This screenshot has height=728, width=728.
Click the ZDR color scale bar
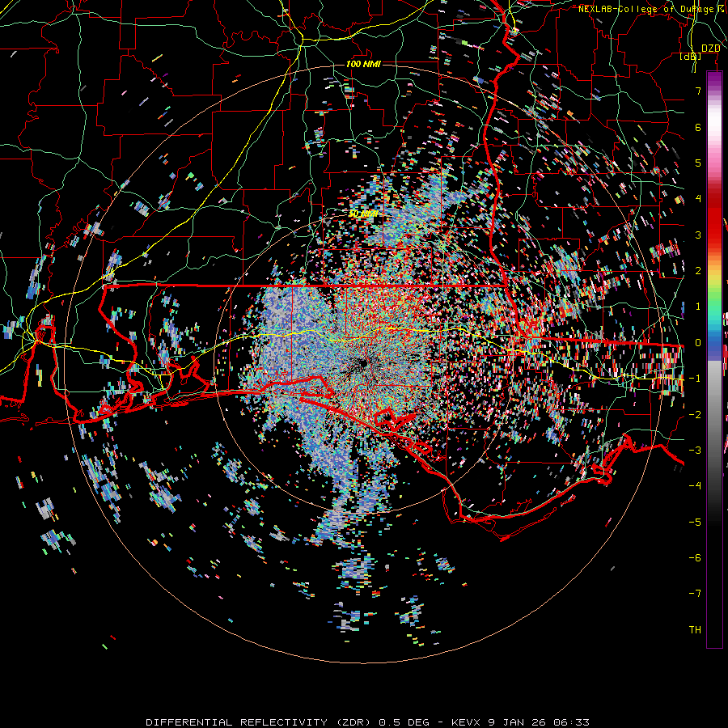(x=714, y=359)
